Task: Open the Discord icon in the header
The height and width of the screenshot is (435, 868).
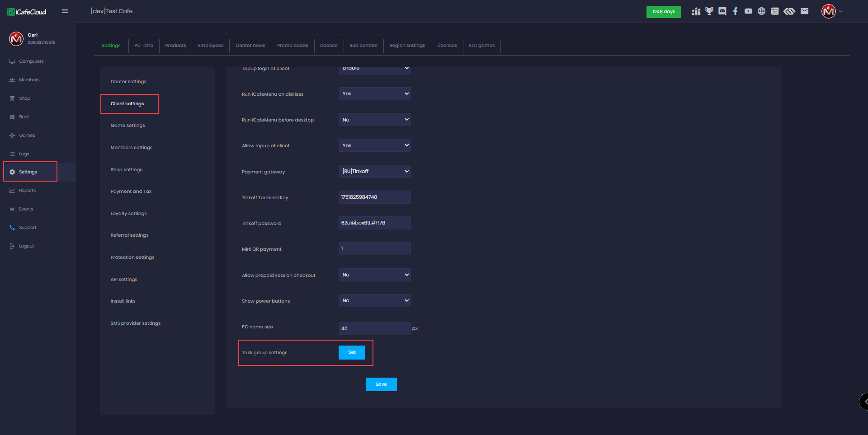Action: [722, 11]
